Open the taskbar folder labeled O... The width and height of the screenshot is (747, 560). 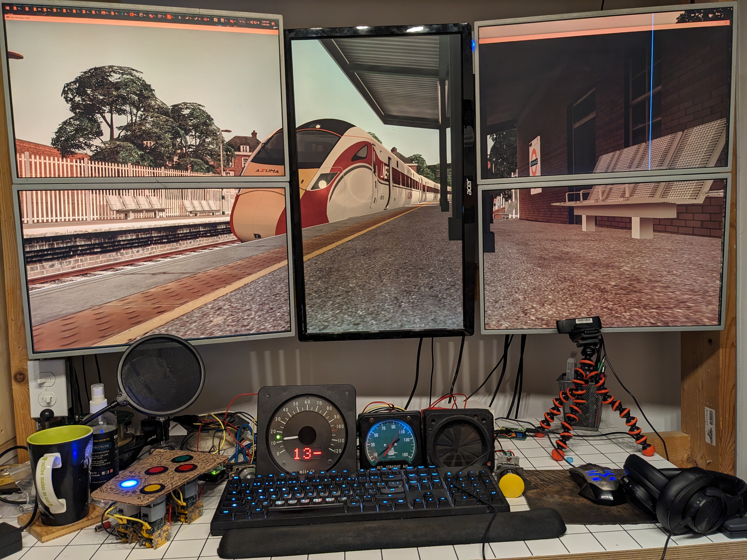[x=115, y=14]
